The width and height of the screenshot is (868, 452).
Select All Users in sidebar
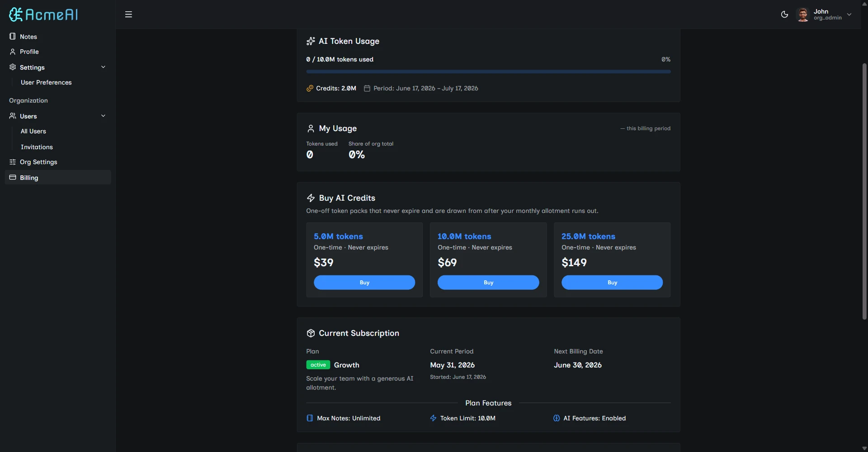(33, 131)
